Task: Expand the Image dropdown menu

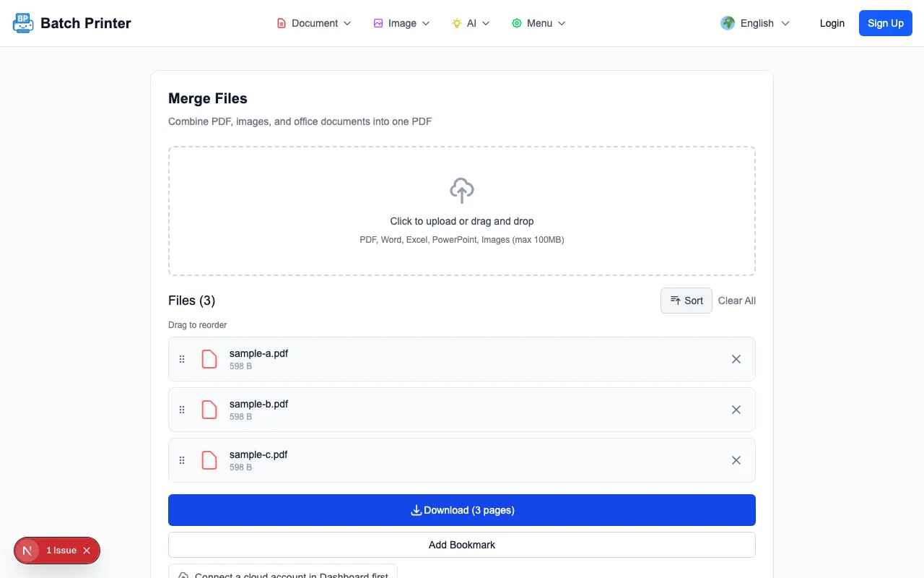Action: [x=401, y=23]
